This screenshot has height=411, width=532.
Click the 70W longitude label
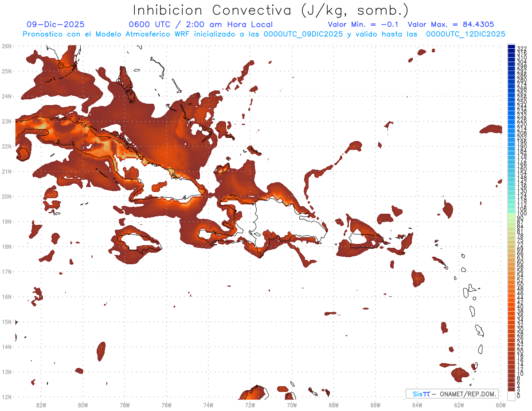[x=292, y=405]
